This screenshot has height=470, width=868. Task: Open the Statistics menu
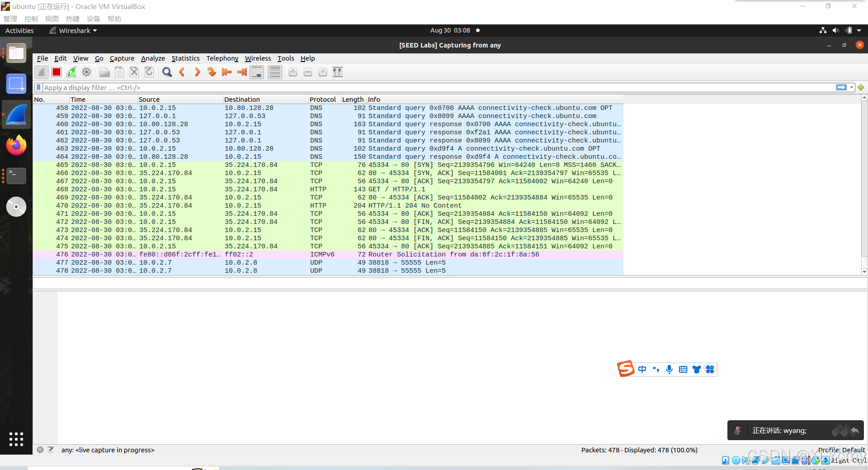[x=185, y=58]
